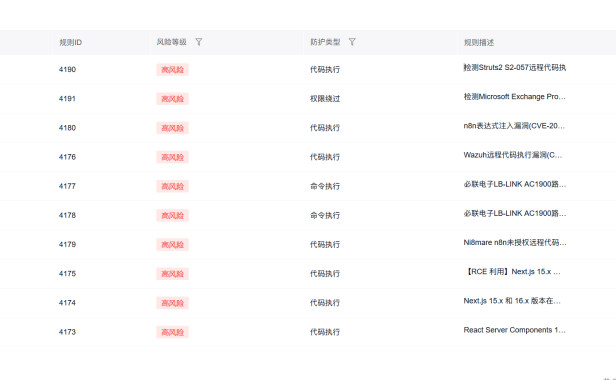Select 命令执行 type in row 4178

click(x=325, y=215)
